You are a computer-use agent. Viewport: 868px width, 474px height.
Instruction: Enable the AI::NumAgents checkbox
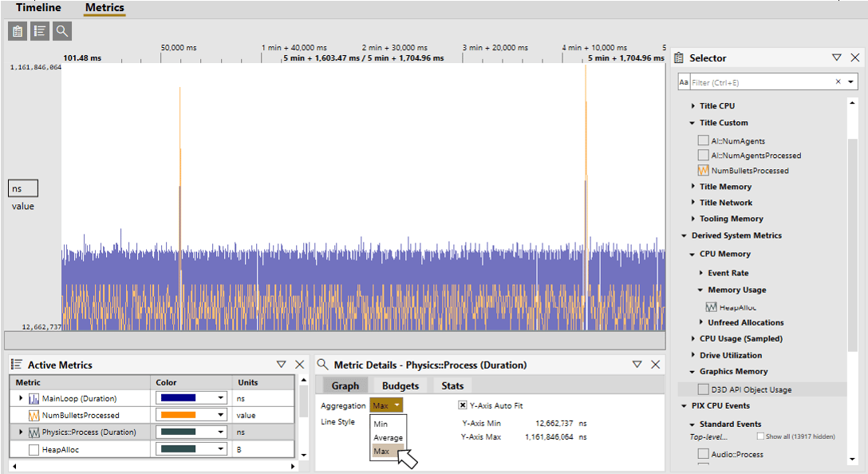[x=703, y=140]
